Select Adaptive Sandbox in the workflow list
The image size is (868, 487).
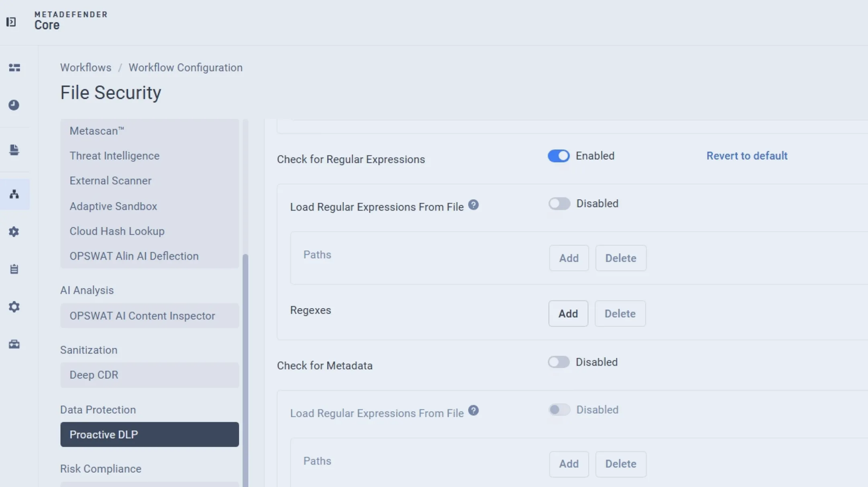pyautogui.click(x=149, y=206)
